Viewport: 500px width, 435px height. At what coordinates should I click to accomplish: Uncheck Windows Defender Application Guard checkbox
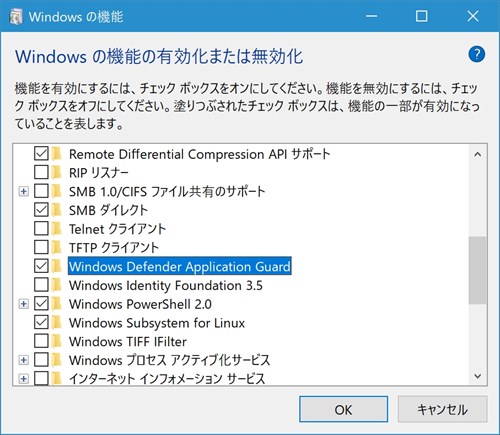pyautogui.click(x=41, y=266)
